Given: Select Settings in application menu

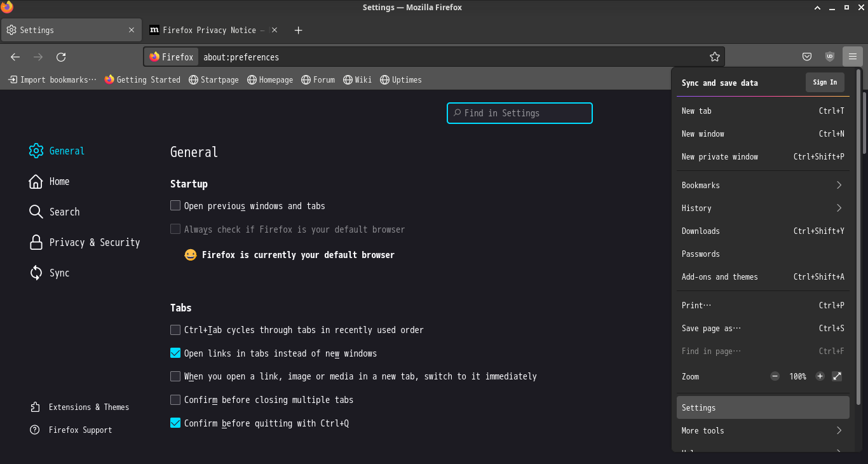Looking at the screenshot, I should [x=763, y=407].
